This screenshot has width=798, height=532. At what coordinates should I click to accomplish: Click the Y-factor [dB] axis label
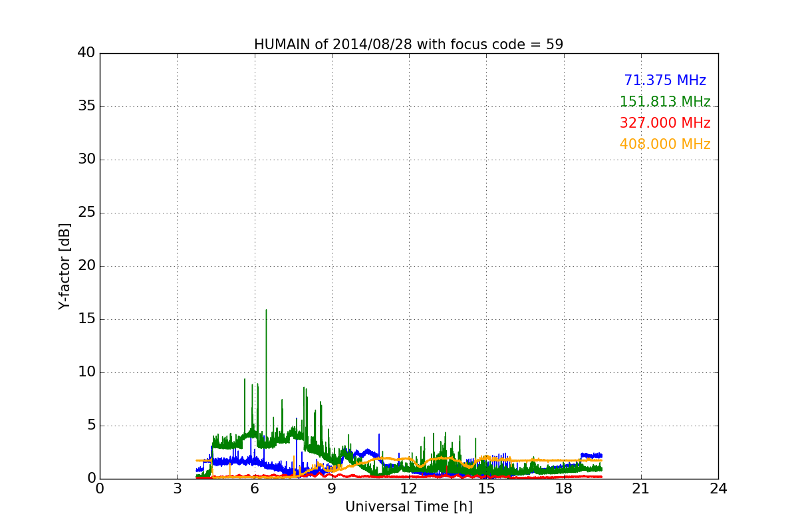pyautogui.click(x=65, y=266)
